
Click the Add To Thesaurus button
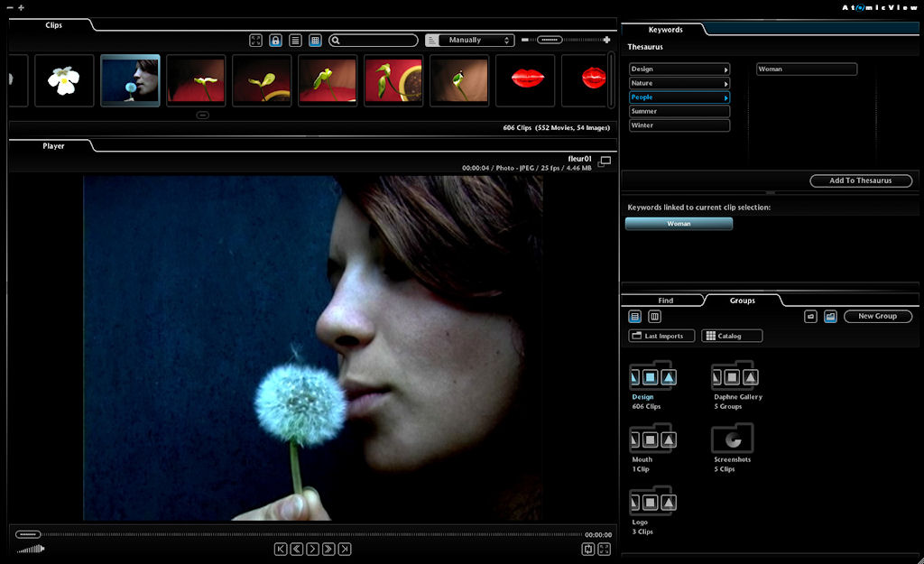pos(860,180)
